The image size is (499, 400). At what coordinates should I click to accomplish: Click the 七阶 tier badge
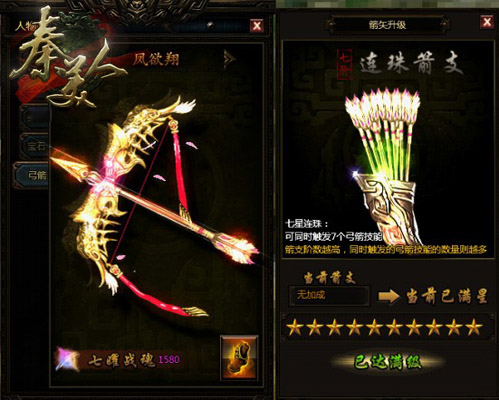[345, 64]
